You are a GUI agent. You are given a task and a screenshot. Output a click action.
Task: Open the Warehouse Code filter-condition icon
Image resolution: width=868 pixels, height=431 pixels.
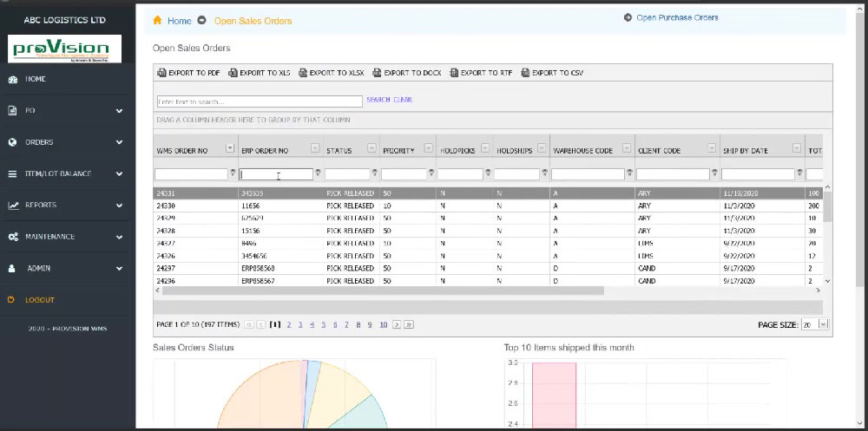click(630, 173)
